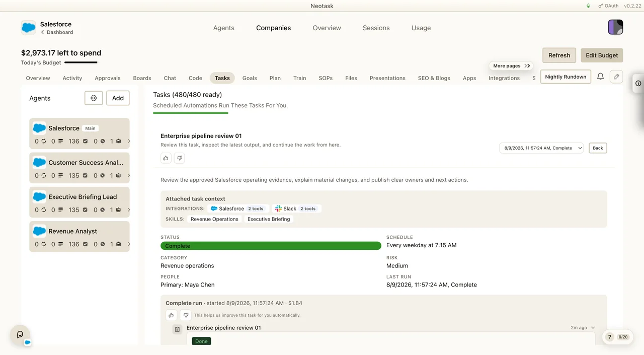Switch to the Overview tab in sub-navigation

click(x=38, y=78)
